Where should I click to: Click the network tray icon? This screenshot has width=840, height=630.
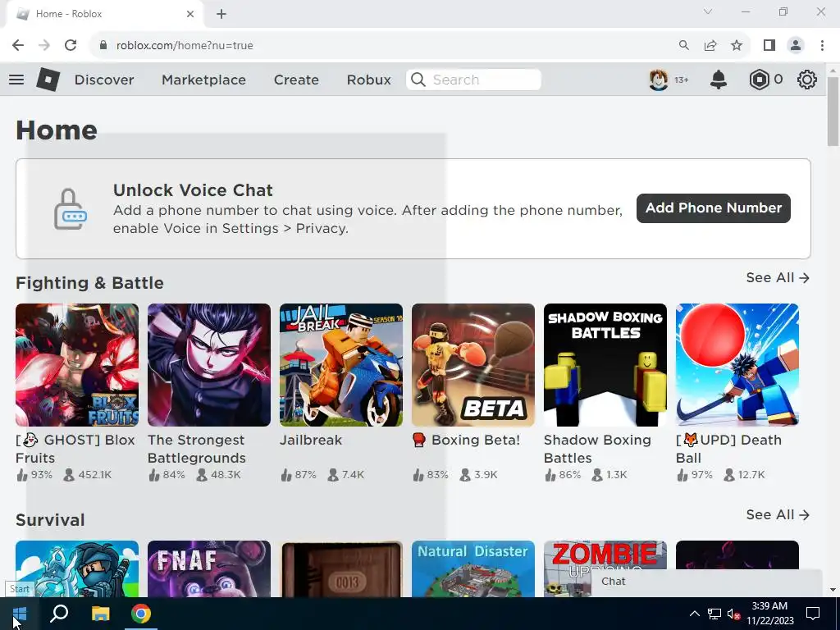(714, 614)
